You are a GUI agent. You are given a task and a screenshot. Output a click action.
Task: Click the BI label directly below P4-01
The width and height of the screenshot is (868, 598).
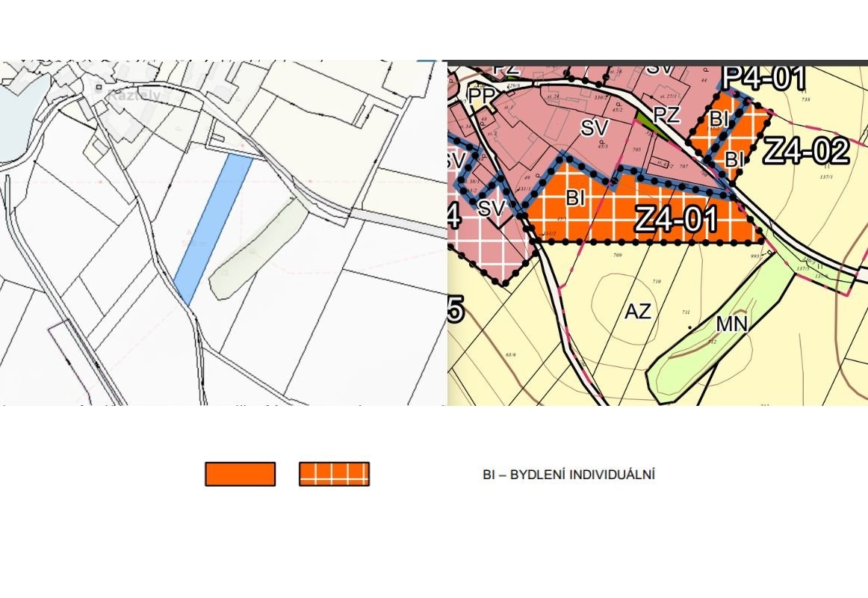[719, 119]
